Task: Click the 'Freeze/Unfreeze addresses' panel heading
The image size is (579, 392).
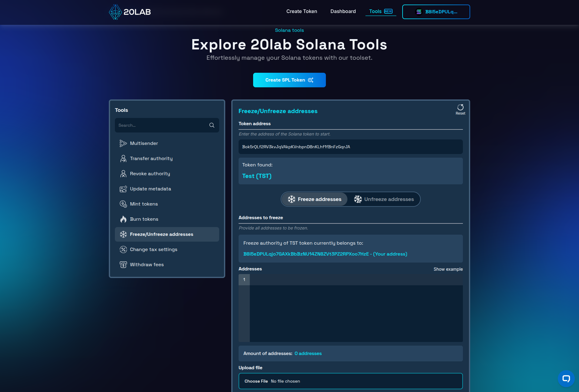Action: tap(278, 111)
